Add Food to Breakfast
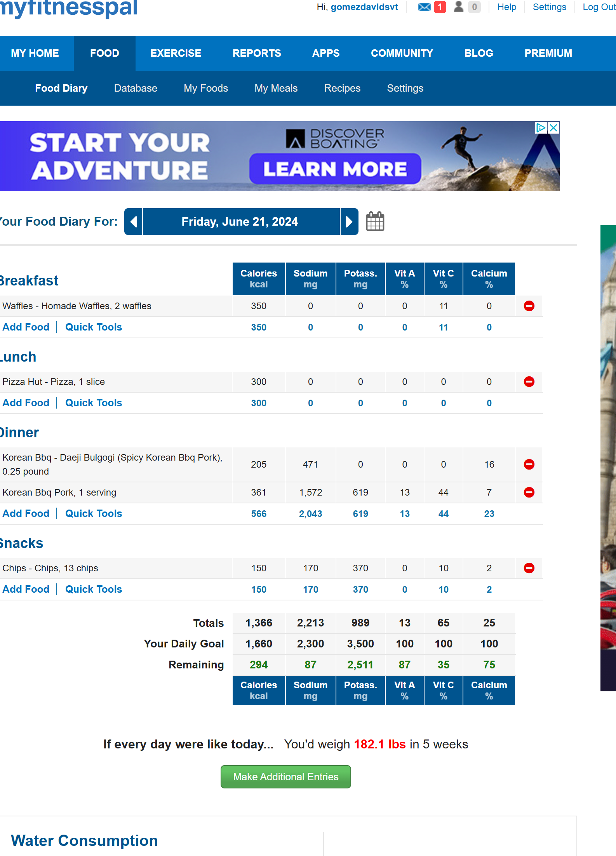 (x=26, y=327)
